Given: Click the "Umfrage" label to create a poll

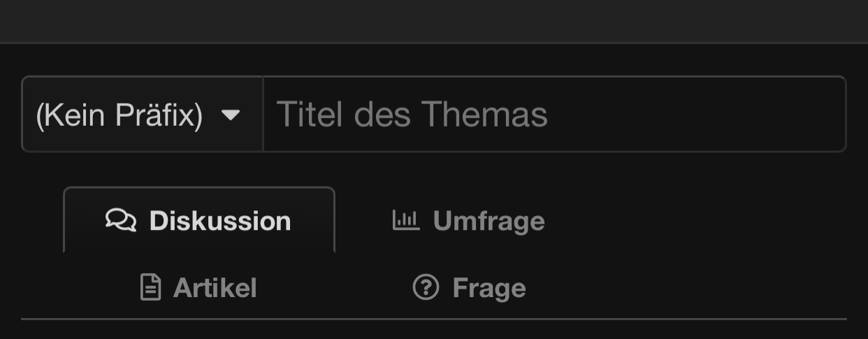Looking at the screenshot, I should click(x=489, y=221).
